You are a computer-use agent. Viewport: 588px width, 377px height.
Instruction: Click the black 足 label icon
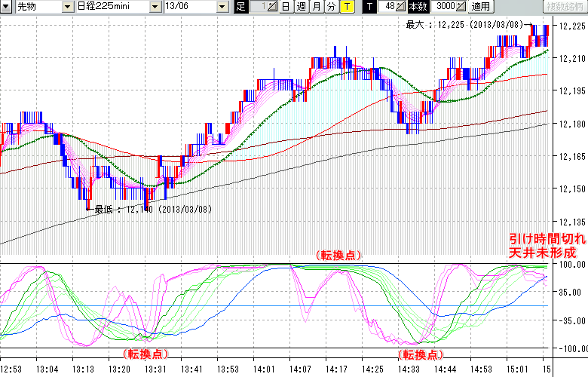(x=240, y=7)
